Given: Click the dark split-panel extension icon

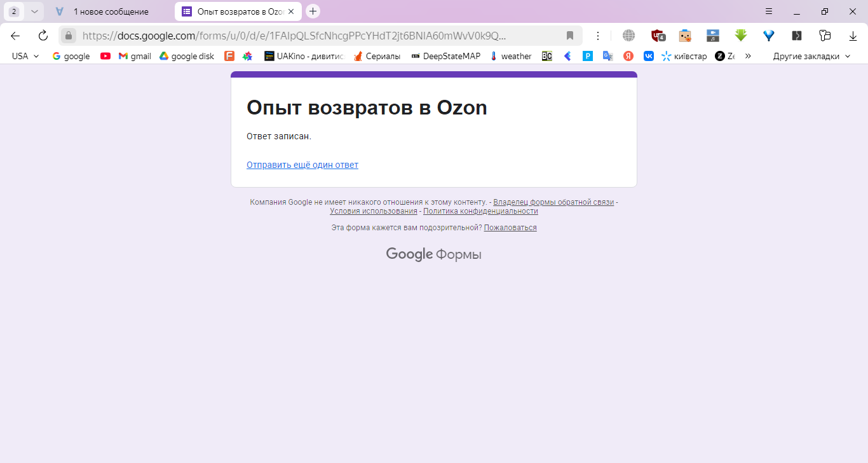Looking at the screenshot, I should click(x=796, y=36).
